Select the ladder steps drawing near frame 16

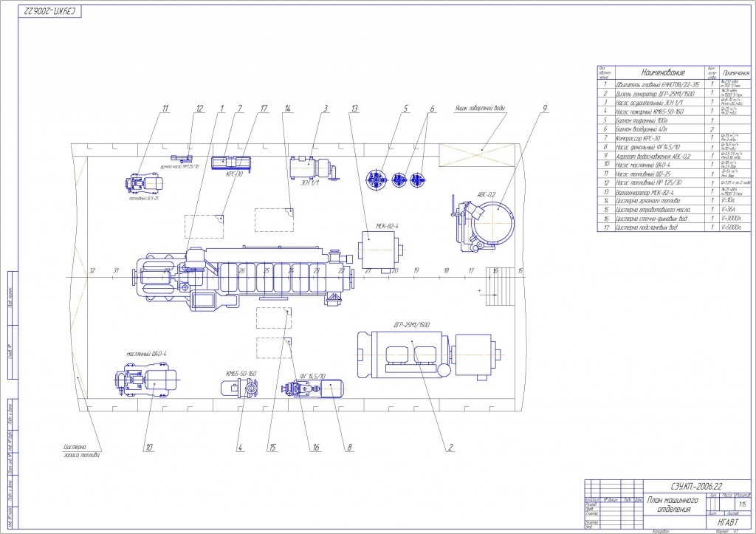pyautogui.click(x=501, y=287)
